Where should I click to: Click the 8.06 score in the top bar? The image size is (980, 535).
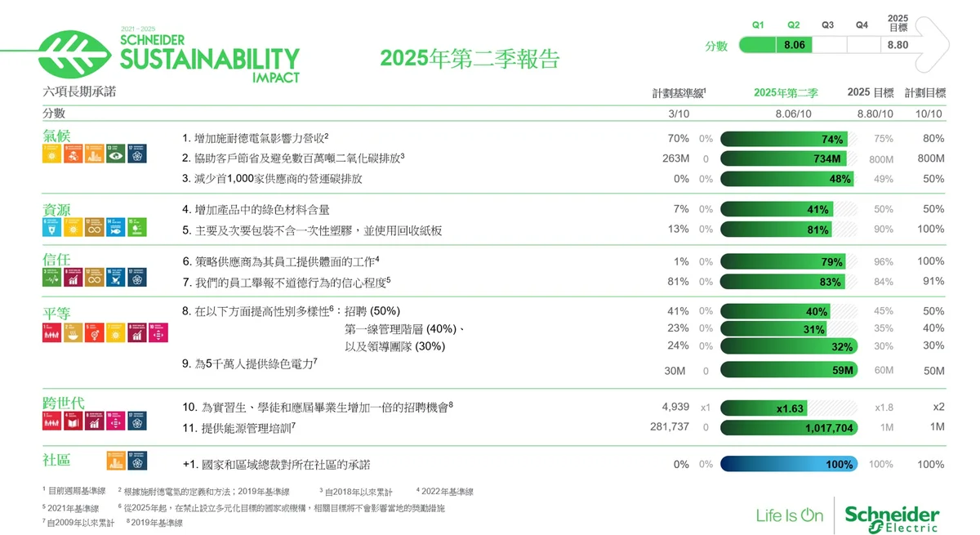(x=794, y=45)
